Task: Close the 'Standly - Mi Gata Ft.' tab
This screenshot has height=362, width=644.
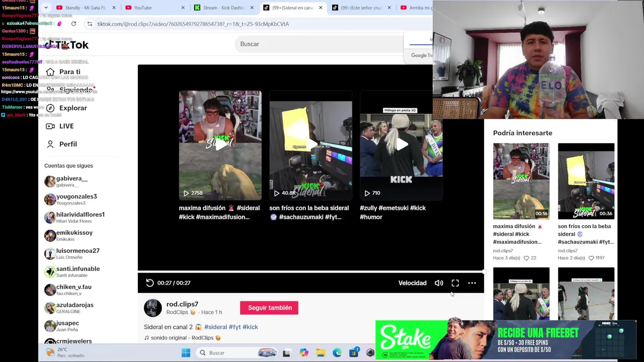Action: click(x=114, y=8)
